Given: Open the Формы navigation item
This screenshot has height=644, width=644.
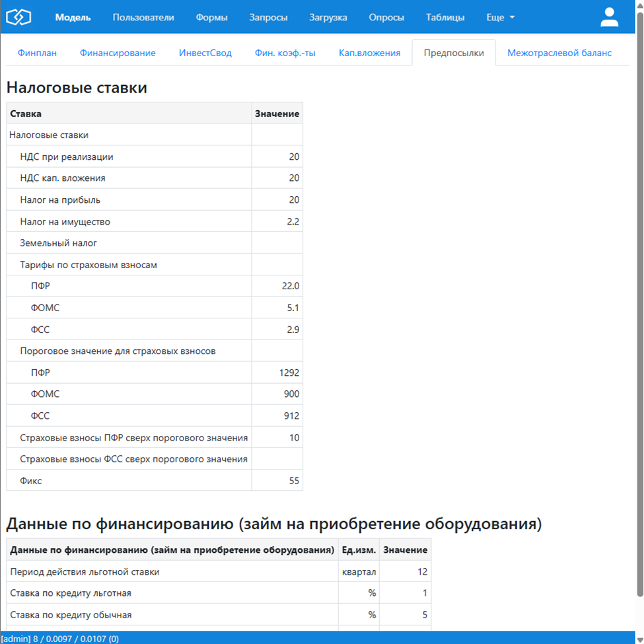Looking at the screenshot, I should [211, 17].
